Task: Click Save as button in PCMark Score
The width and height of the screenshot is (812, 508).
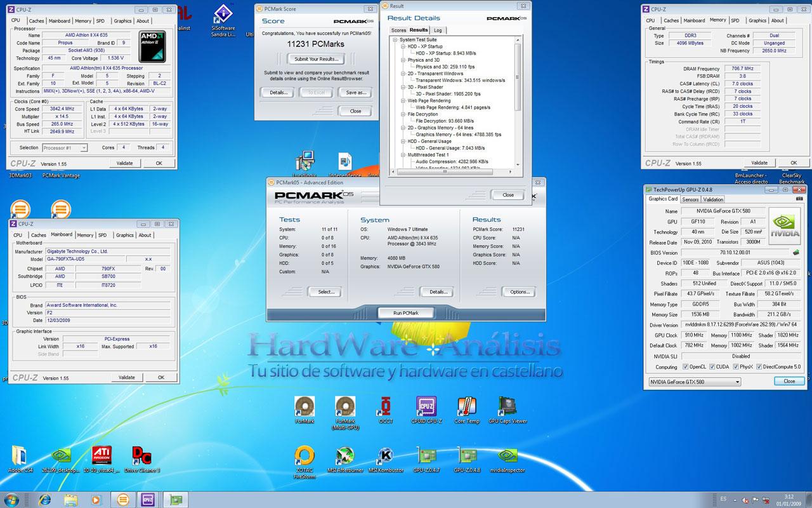Action: (x=355, y=92)
